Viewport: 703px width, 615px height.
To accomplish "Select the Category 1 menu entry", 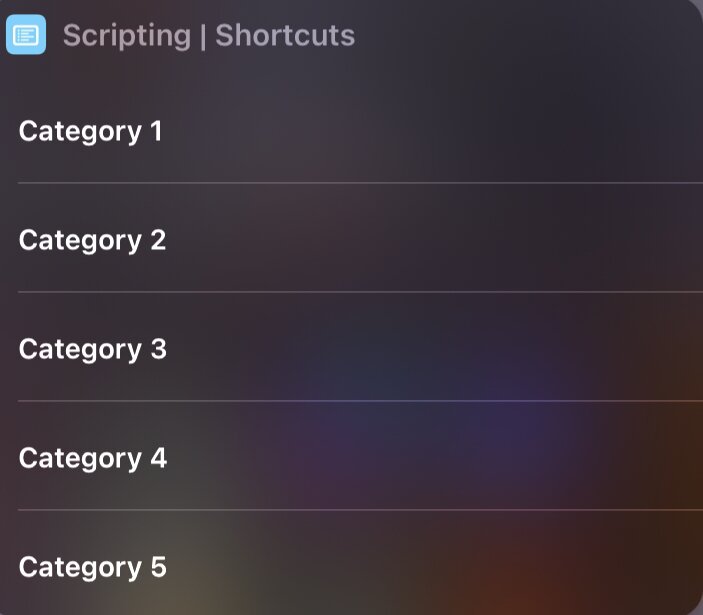I will [352, 131].
